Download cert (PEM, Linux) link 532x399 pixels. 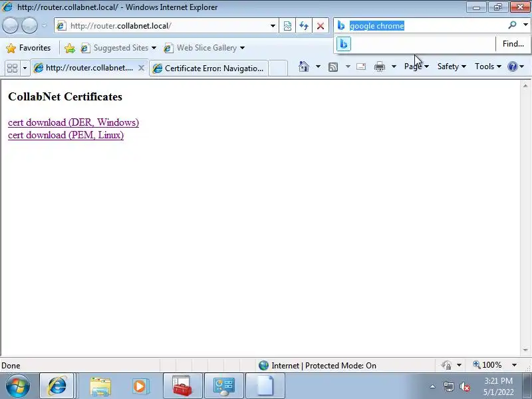coord(66,135)
